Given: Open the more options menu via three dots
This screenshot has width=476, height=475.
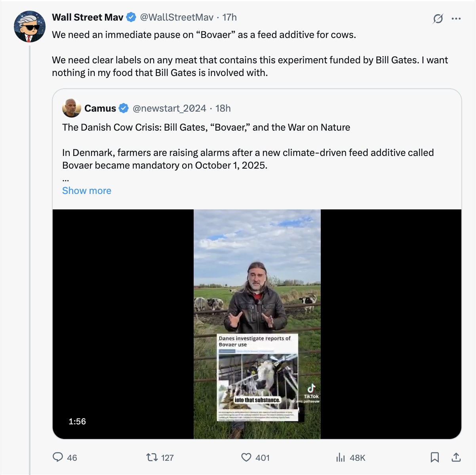Looking at the screenshot, I should coord(455,18).
